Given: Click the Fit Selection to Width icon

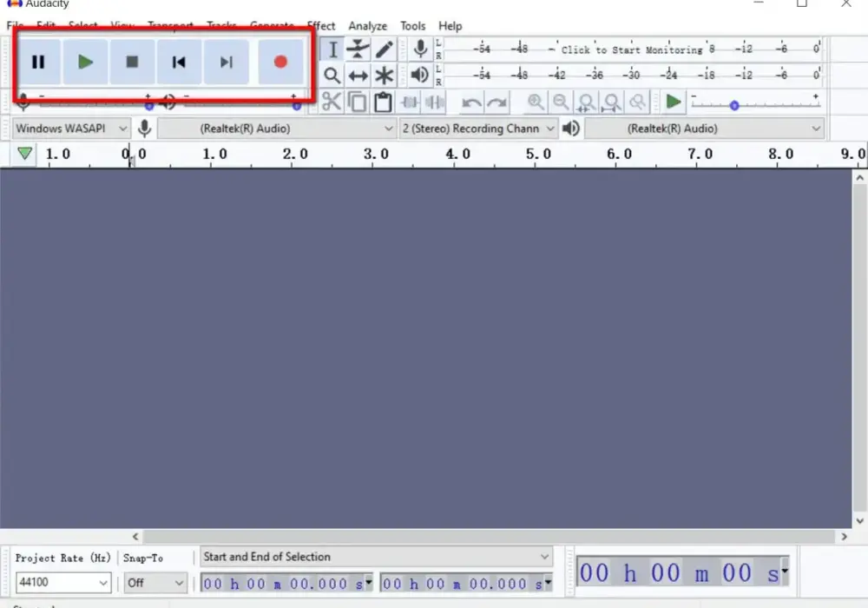Looking at the screenshot, I should pos(586,102).
